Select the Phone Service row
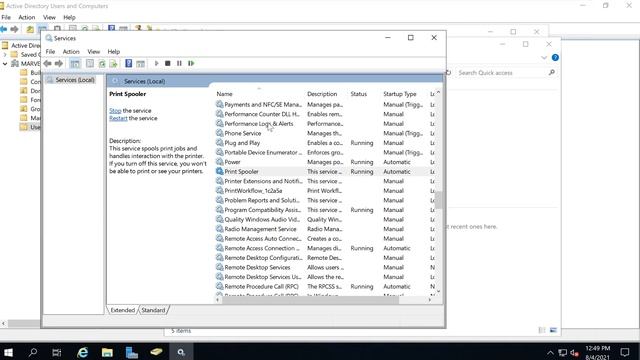 325,133
